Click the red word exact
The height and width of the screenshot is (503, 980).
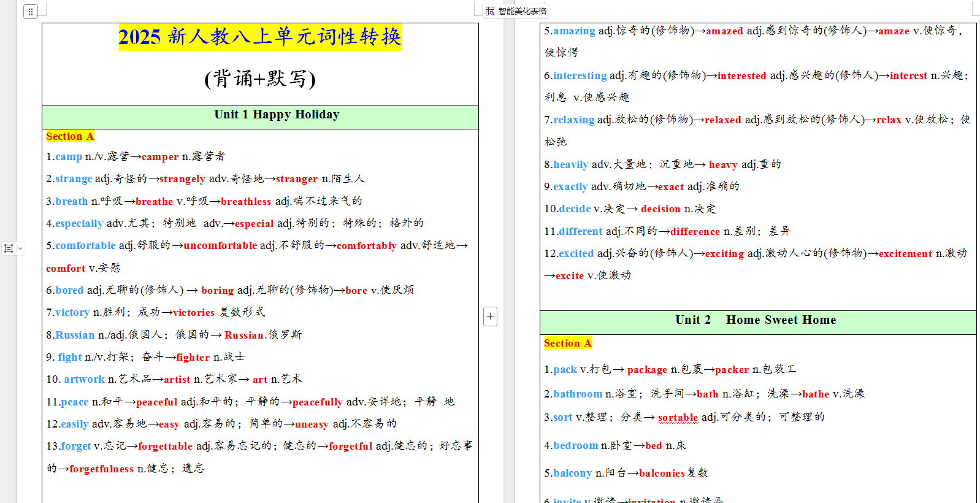(x=671, y=187)
